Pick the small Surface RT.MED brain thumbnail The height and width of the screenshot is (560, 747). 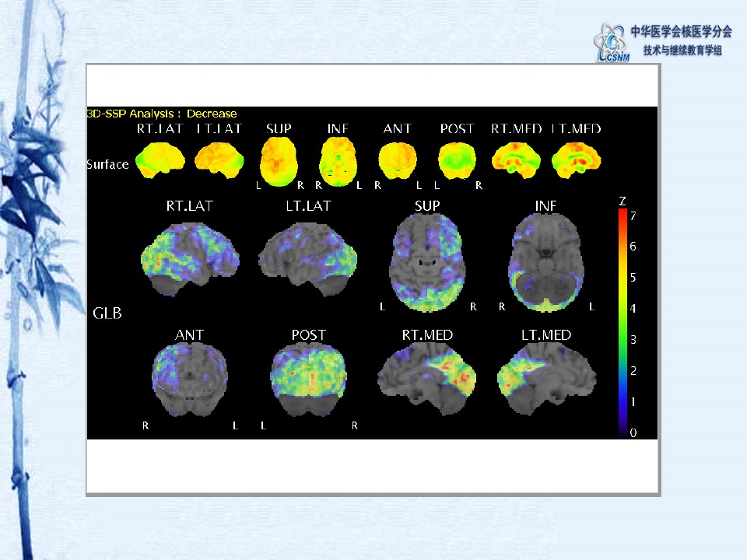pyautogui.click(x=516, y=160)
